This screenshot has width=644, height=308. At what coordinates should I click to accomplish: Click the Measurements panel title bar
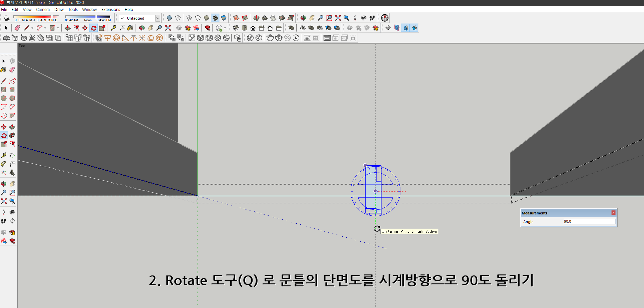[x=568, y=213]
